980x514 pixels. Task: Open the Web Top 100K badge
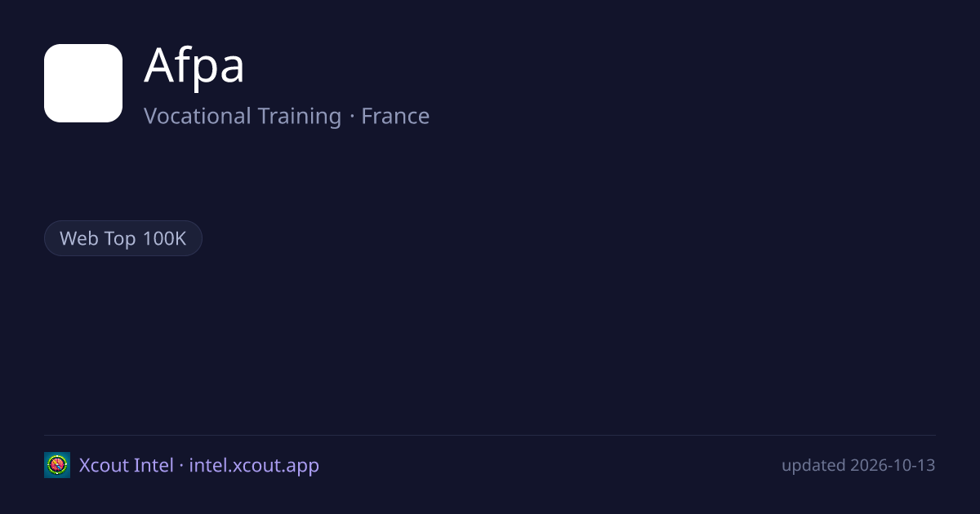[123, 238]
